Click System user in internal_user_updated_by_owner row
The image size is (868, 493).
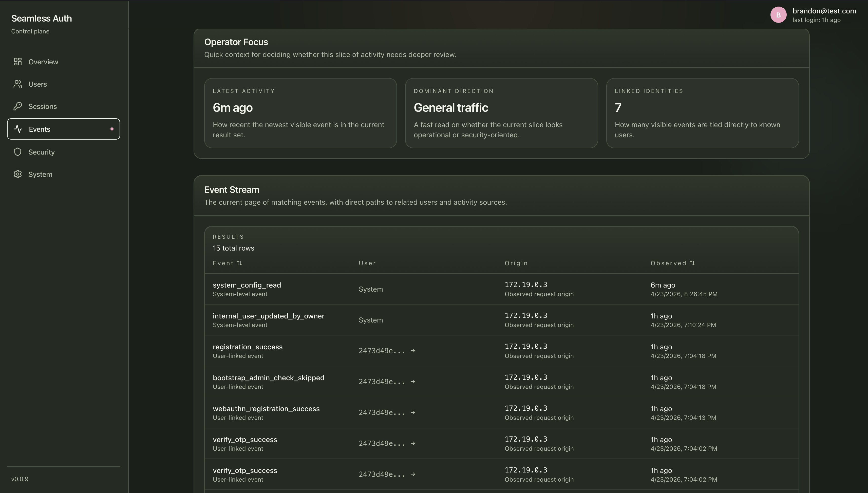(x=371, y=320)
